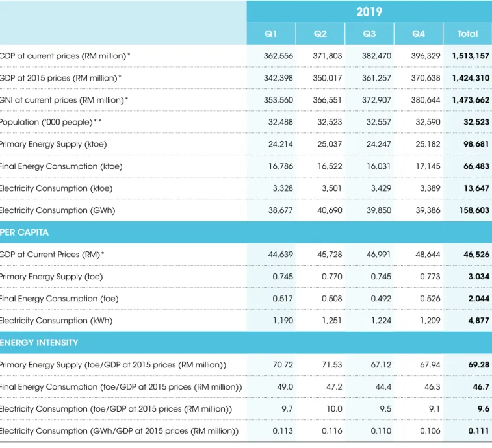Image resolution: width=492 pixels, height=448 pixels.
Task: Click the 'Population ('000 people)' row label
Action: 51,122
